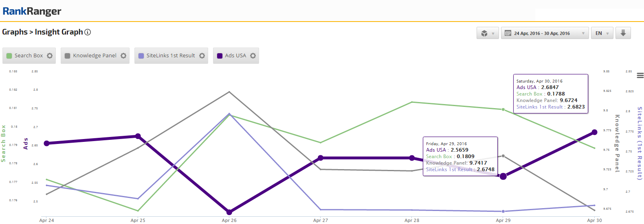Open the date range dropdown
This screenshot has width=644, height=224.
(x=545, y=33)
